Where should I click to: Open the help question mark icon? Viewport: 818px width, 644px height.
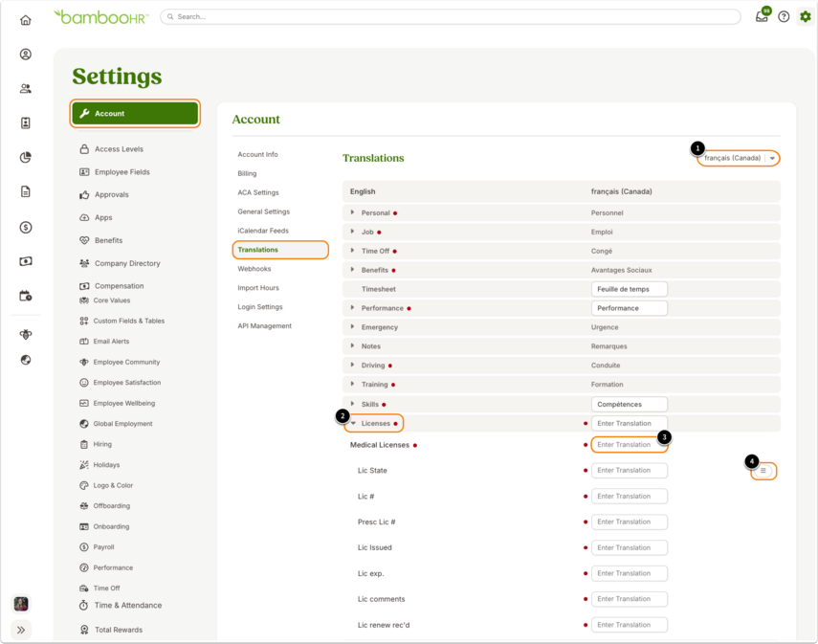coord(784,16)
